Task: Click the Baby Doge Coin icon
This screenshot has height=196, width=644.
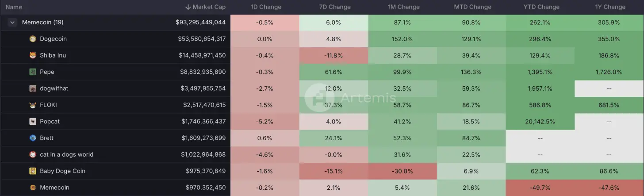Action: pos(33,171)
